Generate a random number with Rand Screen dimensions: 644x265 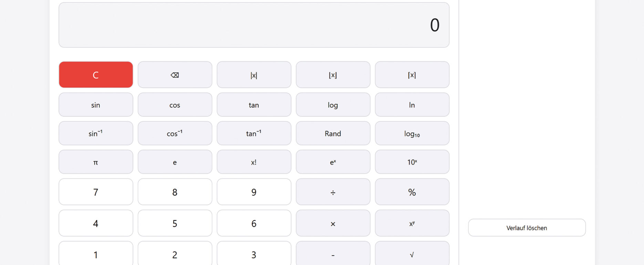click(x=333, y=134)
